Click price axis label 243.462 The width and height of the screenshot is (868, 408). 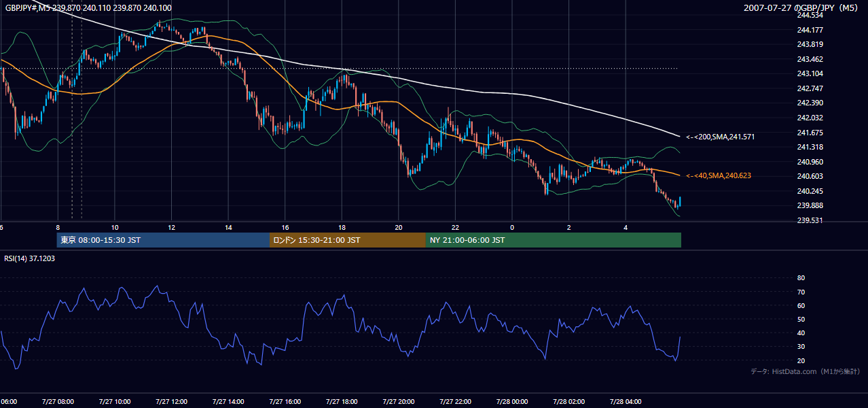pos(810,59)
